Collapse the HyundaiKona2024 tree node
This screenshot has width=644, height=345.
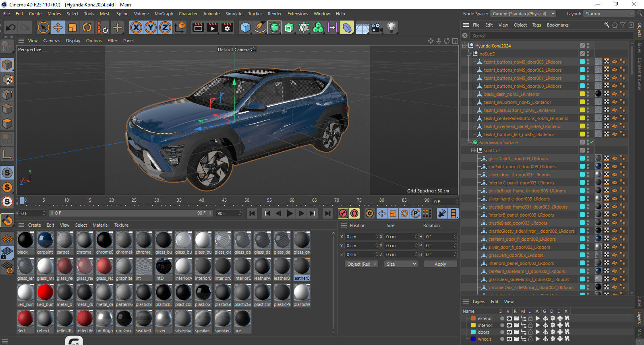pyautogui.click(x=464, y=45)
